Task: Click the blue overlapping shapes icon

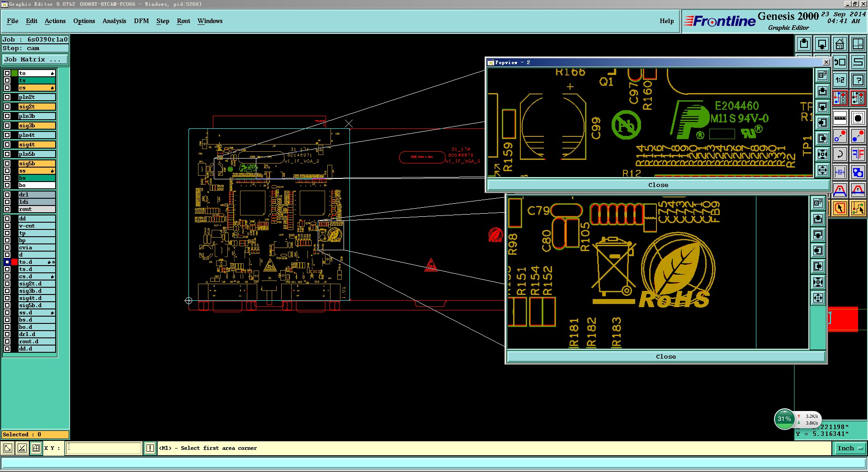Action: tap(858, 172)
